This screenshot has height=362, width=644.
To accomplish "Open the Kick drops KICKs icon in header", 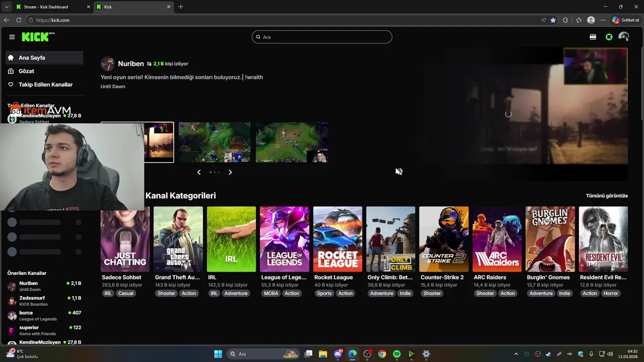I will [x=593, y=37].
